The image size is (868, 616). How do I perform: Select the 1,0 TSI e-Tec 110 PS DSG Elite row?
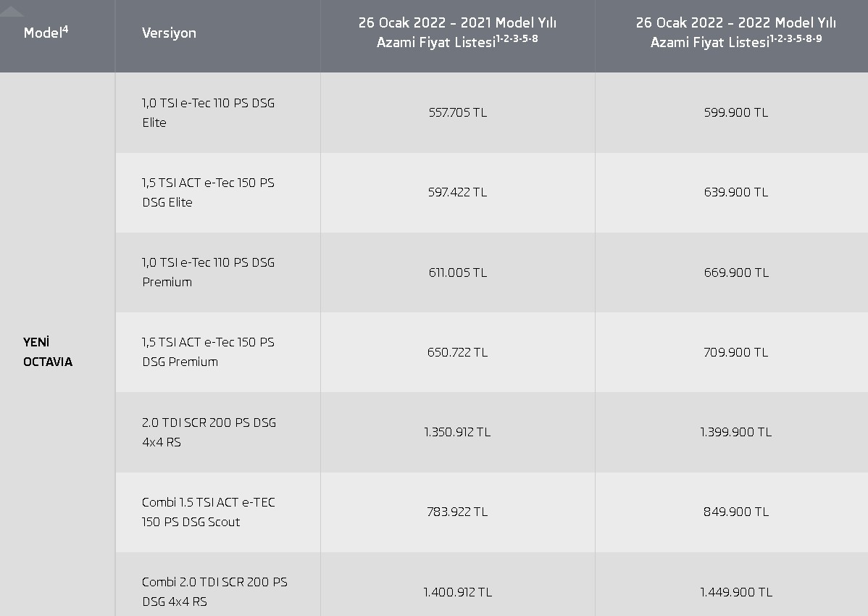point(208,112)
